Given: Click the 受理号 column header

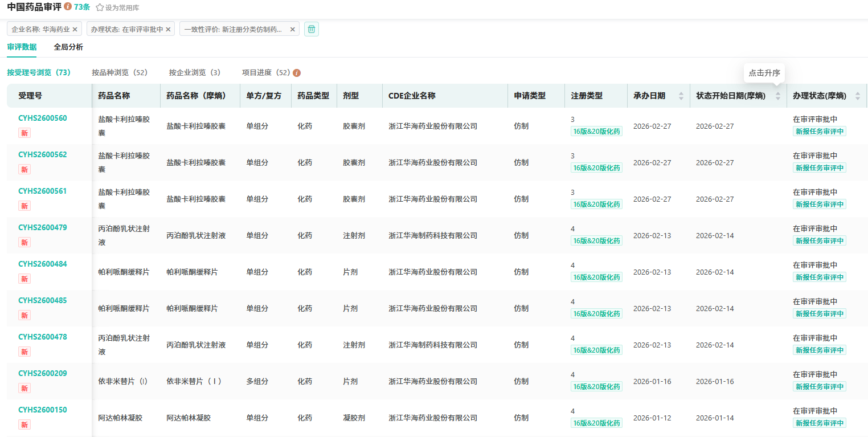Looking at the screenshot, I should (x=30, y=96).
